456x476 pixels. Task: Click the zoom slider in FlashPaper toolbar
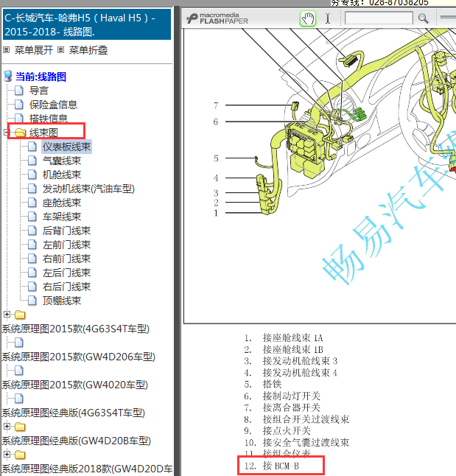pos(448,17)
